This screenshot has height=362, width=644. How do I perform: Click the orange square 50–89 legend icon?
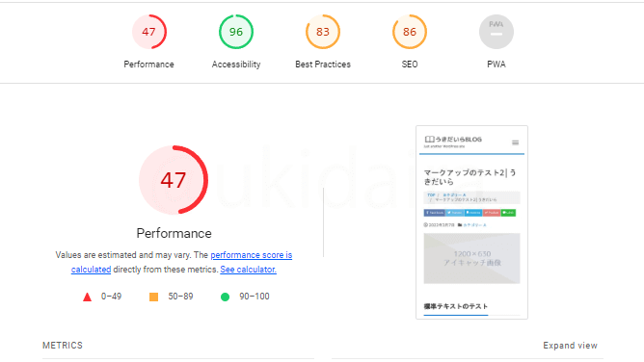pos(153,297)
